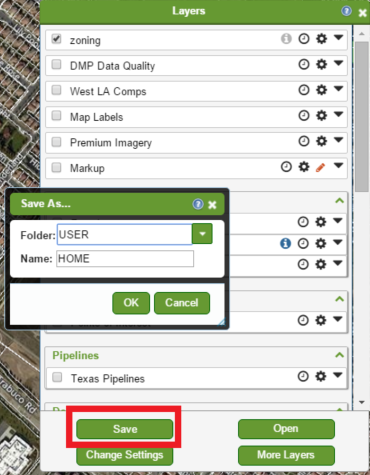Viewport: 370px width, 475px height.
Task: Open zoning layer gear settings
Action: click(321, 39)
